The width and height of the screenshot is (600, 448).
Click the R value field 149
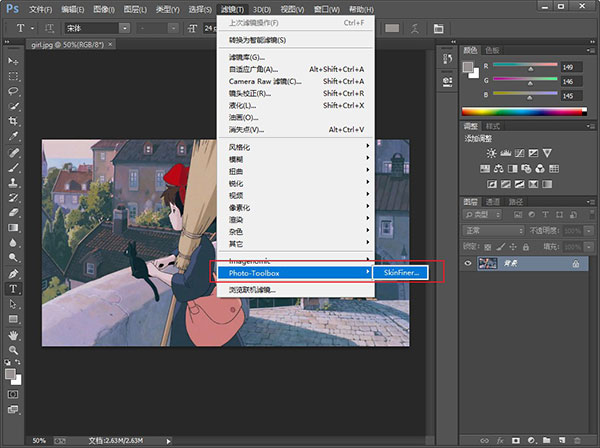[x=571, y=67]
